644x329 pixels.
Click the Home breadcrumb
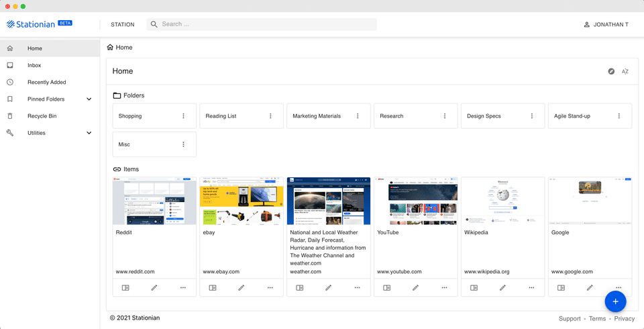[119, 47]
